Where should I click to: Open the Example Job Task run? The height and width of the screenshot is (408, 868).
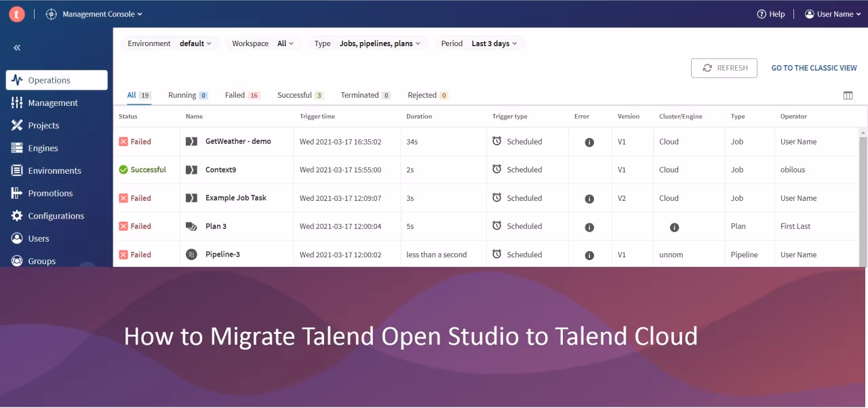coord(236,198)
